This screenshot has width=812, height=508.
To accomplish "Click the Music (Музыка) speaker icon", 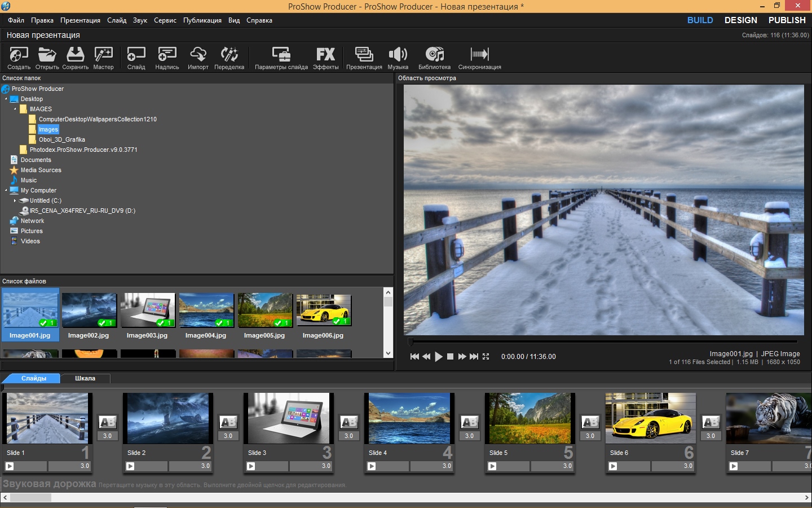I will [x=398, y=55].
